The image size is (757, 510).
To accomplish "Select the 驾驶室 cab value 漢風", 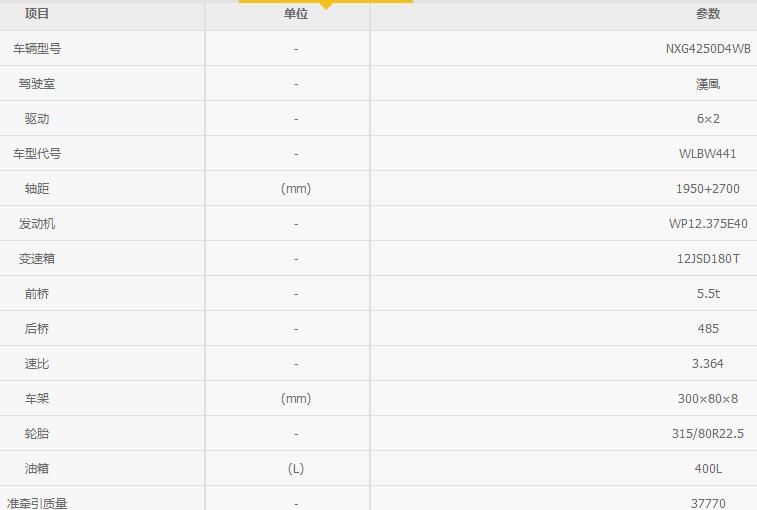I will pyautogui.click(x=708, y=84).
